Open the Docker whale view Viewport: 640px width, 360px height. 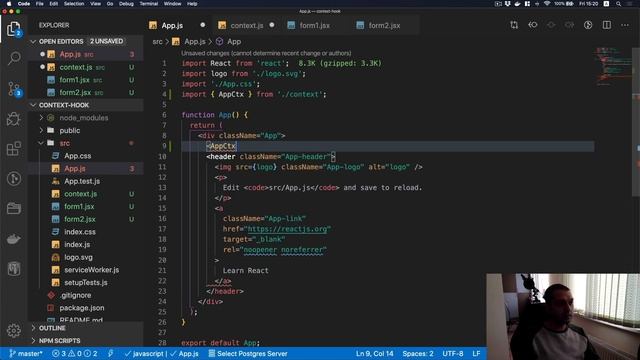tap(14, 239)
